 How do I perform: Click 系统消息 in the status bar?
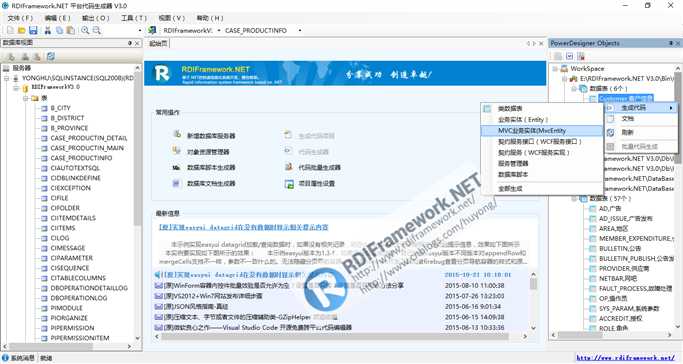tap(23, 358)
